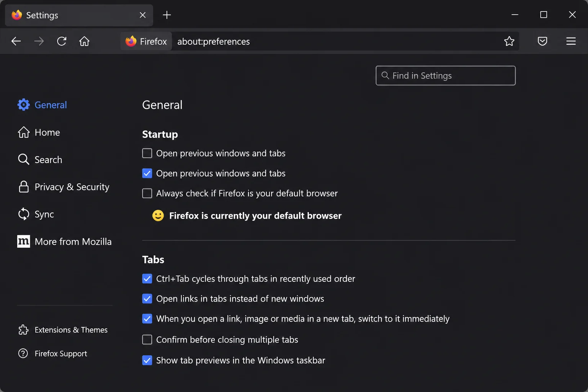Viewport: 588px width, 392px height.
Task: Toggle switch to new tab immediately checkbox
Action: click(147, 318)
